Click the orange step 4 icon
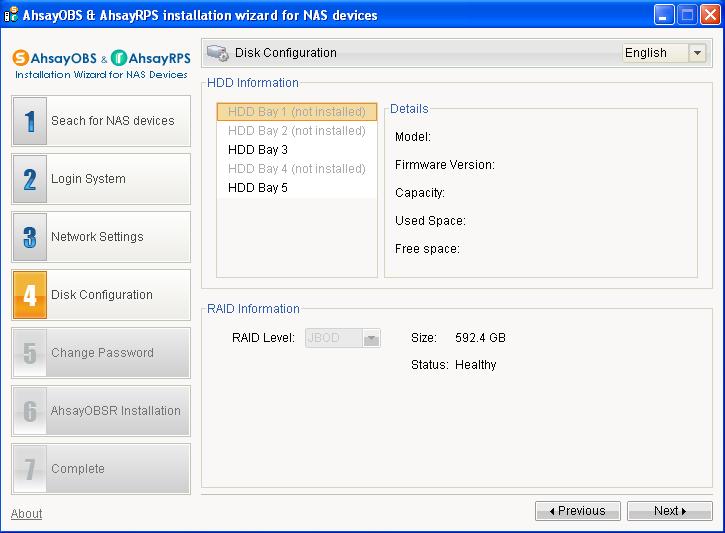 pyautogui.click(x=30, y=295)
